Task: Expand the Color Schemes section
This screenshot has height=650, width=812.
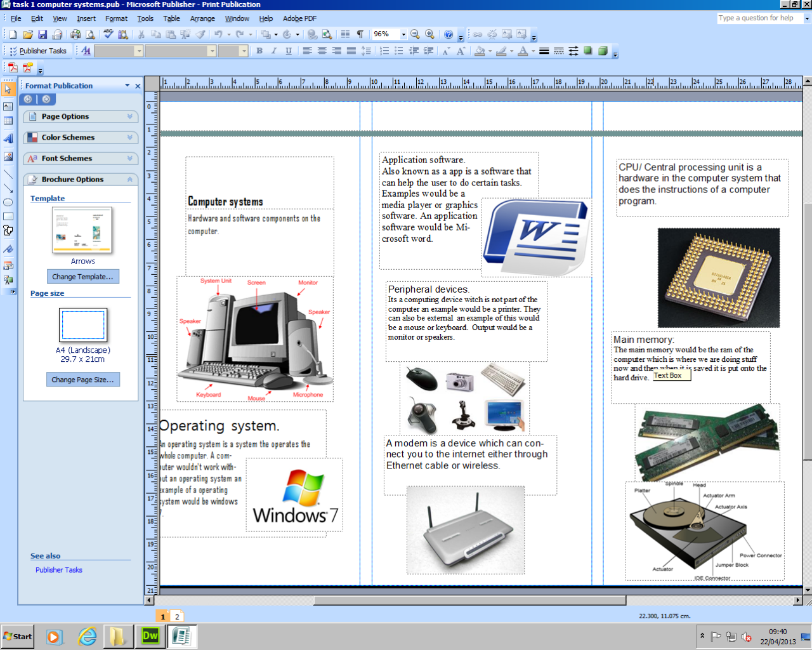Action: pos(81,137)
